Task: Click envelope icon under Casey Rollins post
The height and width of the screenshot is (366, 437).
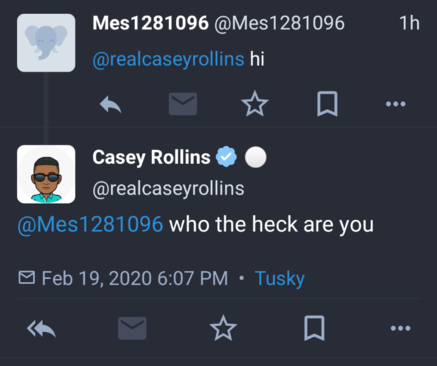Action: coord(132,328)
